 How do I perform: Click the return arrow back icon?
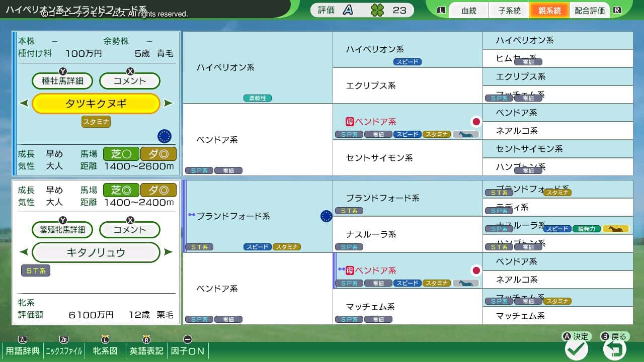click(x=615, y=349)
